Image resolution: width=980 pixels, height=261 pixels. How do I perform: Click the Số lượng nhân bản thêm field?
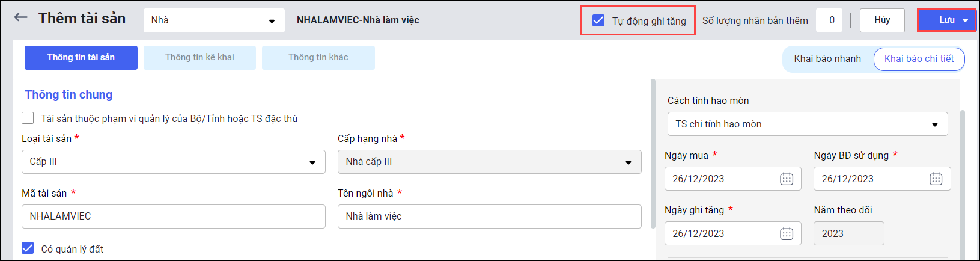coord(831,20)
